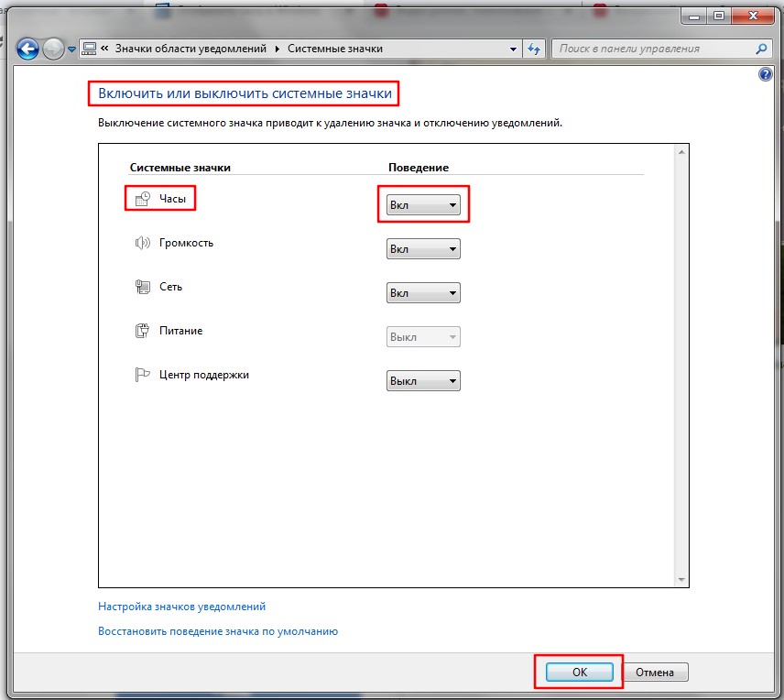Click the control panel search field
This screenshot has height=700, width=784.
650,49
